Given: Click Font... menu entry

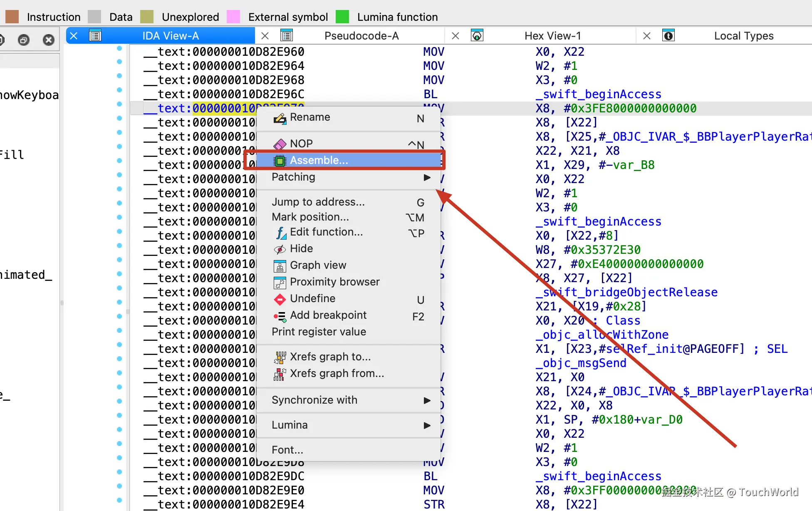Looking at the screenshot, I should 287,450.
